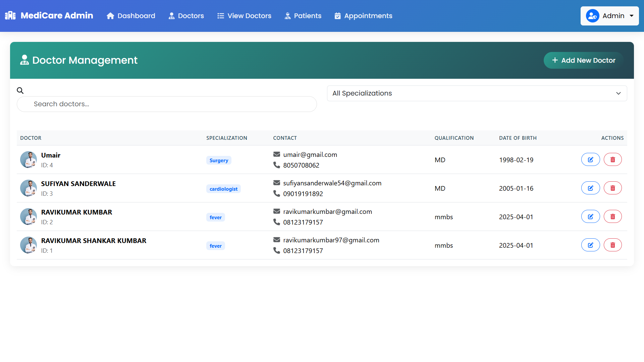Open the All Specializations dropdown
Image resolution: width=644 pixels, height=362 pixels.
[477, 93]
